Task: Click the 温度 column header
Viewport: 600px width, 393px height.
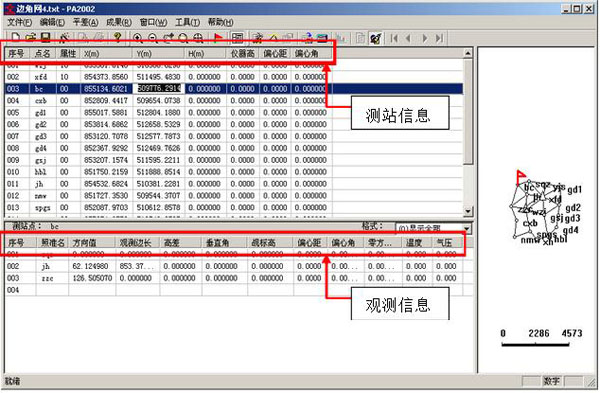Action: pyautogui.click(x=417, y=242)
